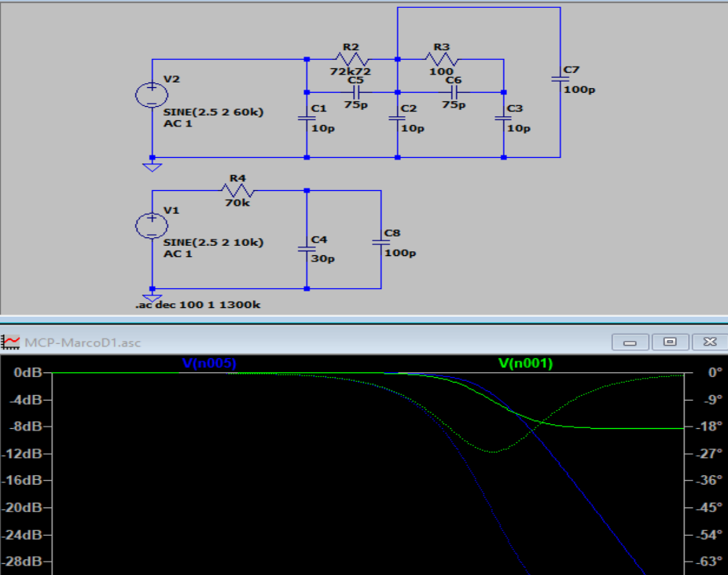This screenshot has height=575, width=728.
Task: Click the 0dB label on the left axis
Action: 29,373
